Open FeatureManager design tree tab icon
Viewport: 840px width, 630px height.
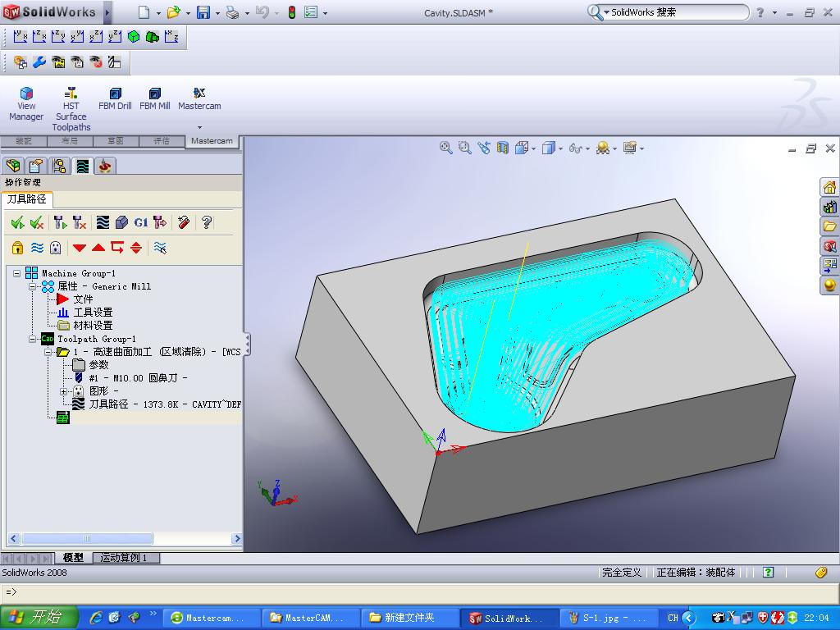coord(13,166)
